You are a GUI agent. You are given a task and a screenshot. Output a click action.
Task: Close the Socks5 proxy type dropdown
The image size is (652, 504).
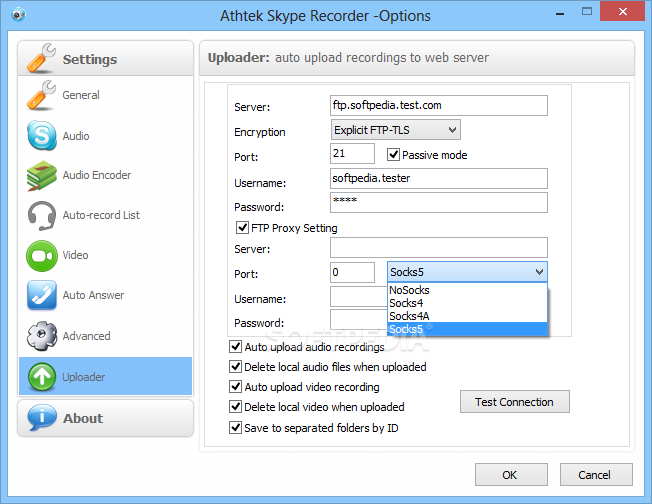[x=467, y=272]
